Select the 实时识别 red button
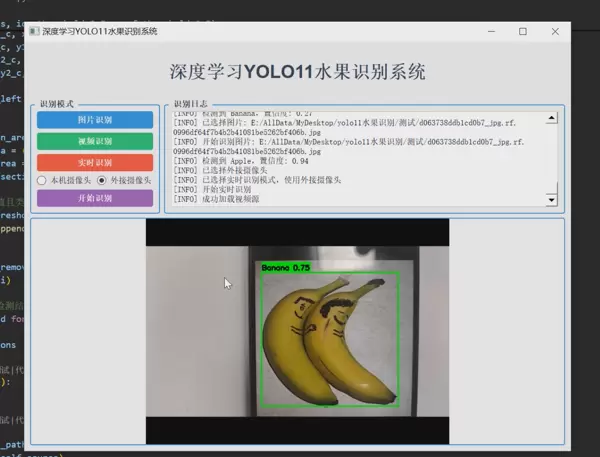600x457 pixels. point(94,162)
